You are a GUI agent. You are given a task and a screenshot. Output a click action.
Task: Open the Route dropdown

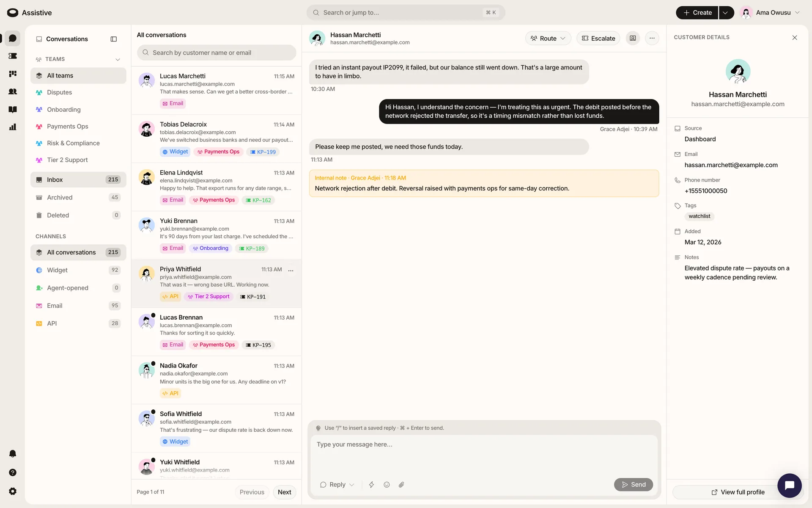click(x=548, y=38)
